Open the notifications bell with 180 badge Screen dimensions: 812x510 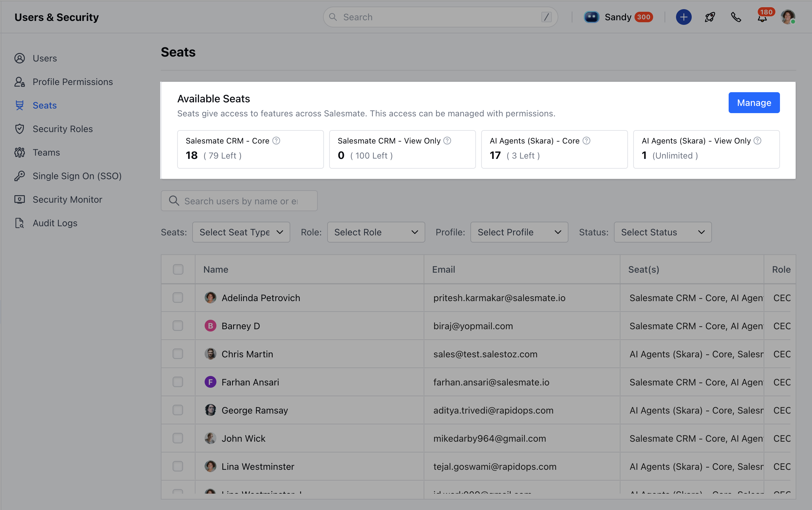[762, 18]
